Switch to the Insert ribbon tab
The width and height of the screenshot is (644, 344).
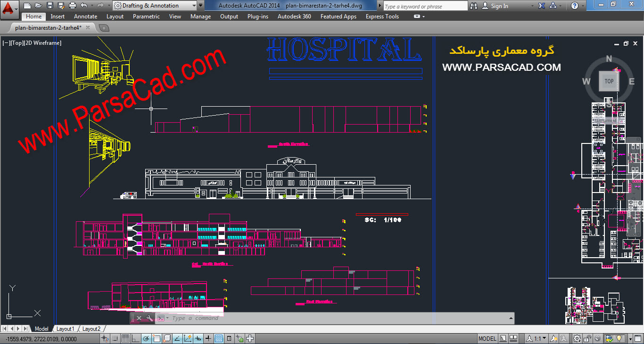[x=58, y=17]
